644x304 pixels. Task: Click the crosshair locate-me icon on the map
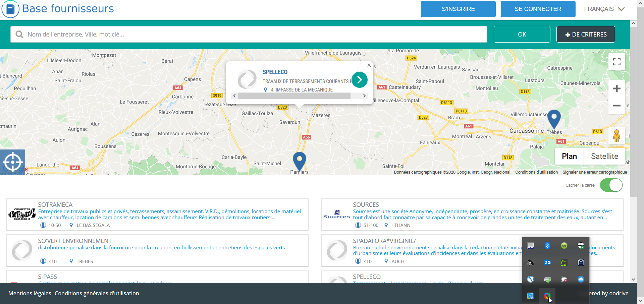point(12,162)
